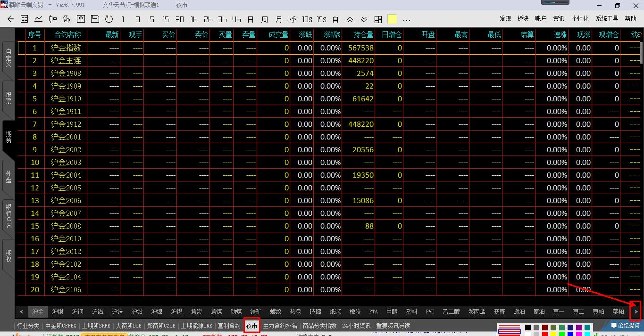Open the 主力合约排名 category link
Screen dimensions: 644x336
point(280,326)
